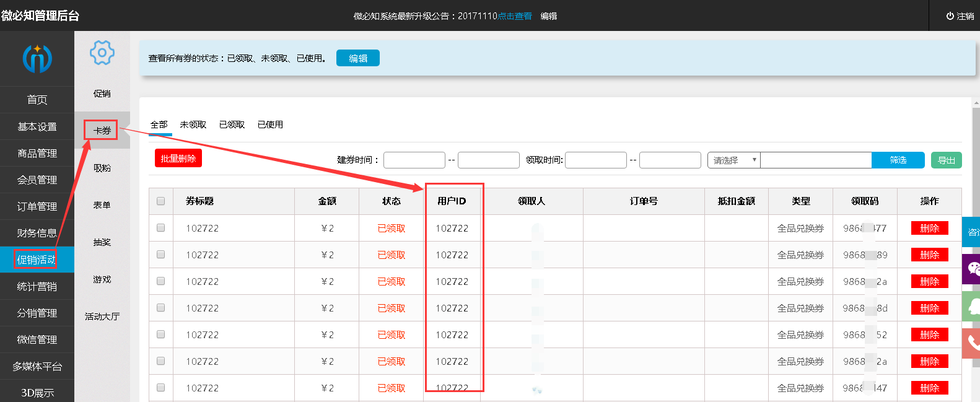Open the first 领取时间 start date picker

595,160
